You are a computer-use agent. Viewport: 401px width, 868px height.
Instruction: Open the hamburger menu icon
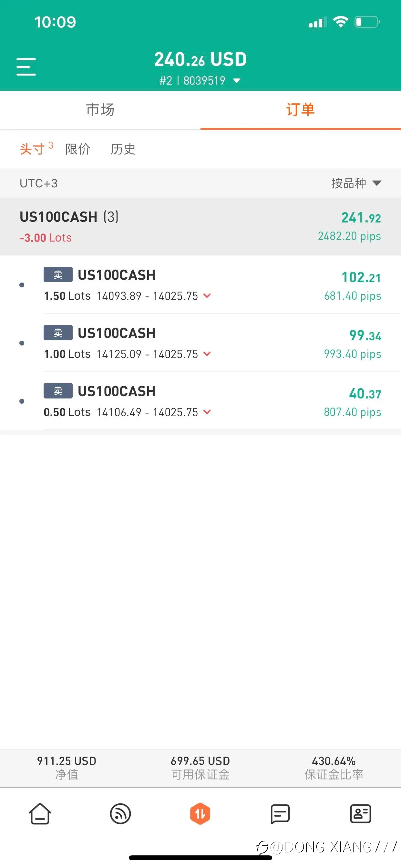(x=26, y=67)
